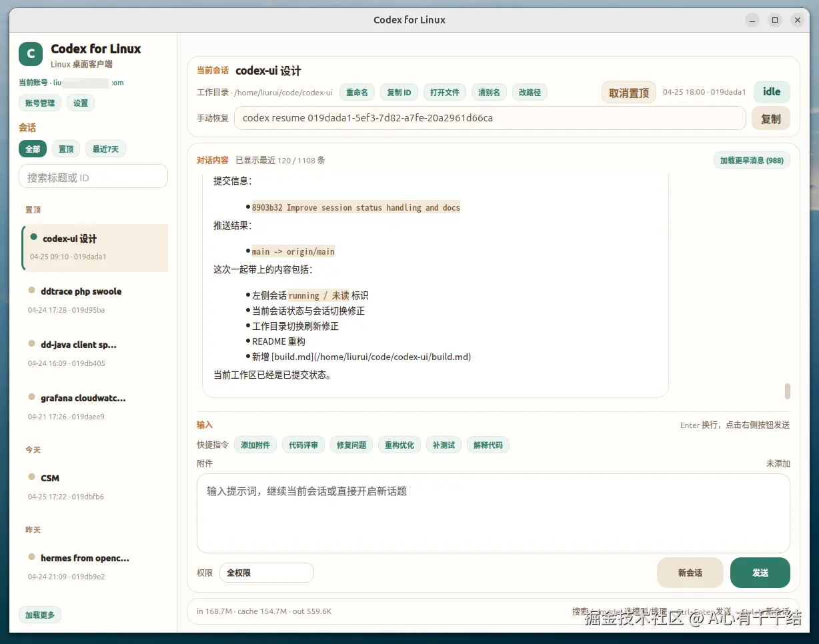Click the green status dot beside codex-ui 设计

(x=33, y=237)
